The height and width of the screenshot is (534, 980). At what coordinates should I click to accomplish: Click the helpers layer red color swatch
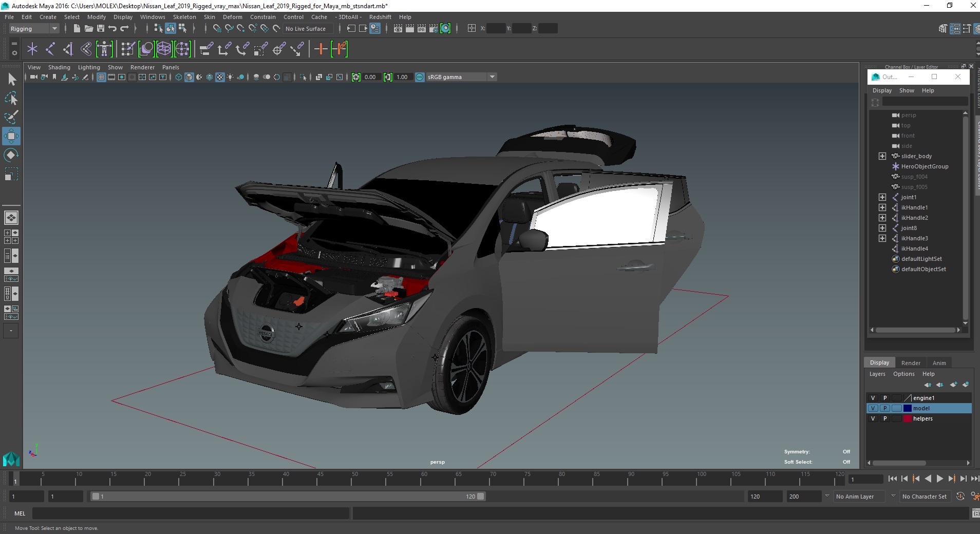point(908,418)
